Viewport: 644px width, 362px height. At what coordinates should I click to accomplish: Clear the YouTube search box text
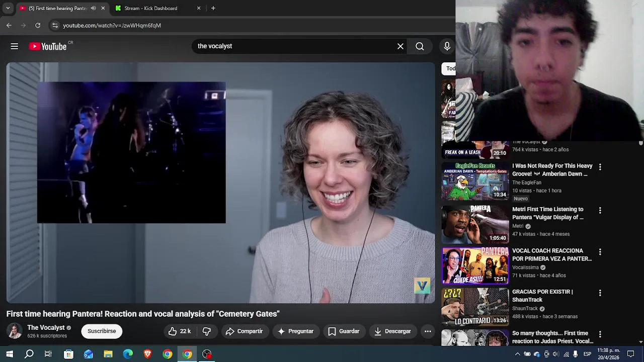click(x=400, y=46)
